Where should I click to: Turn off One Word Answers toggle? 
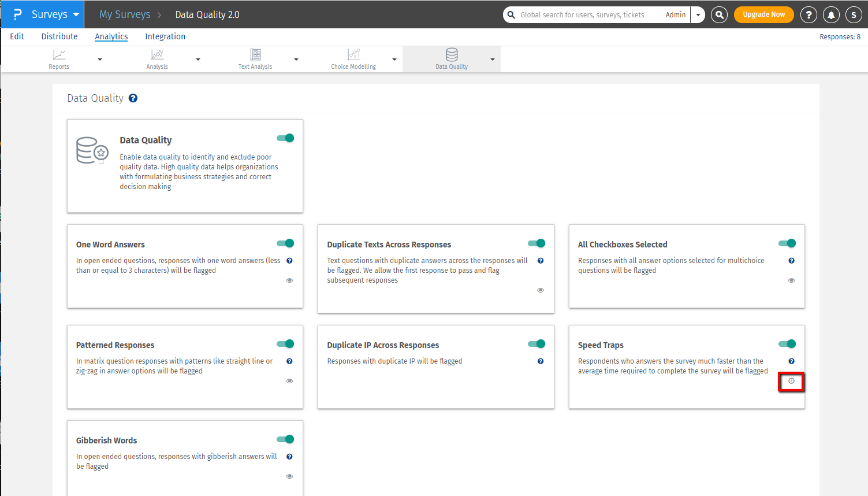pyautogui.click(x=285, y=243)
